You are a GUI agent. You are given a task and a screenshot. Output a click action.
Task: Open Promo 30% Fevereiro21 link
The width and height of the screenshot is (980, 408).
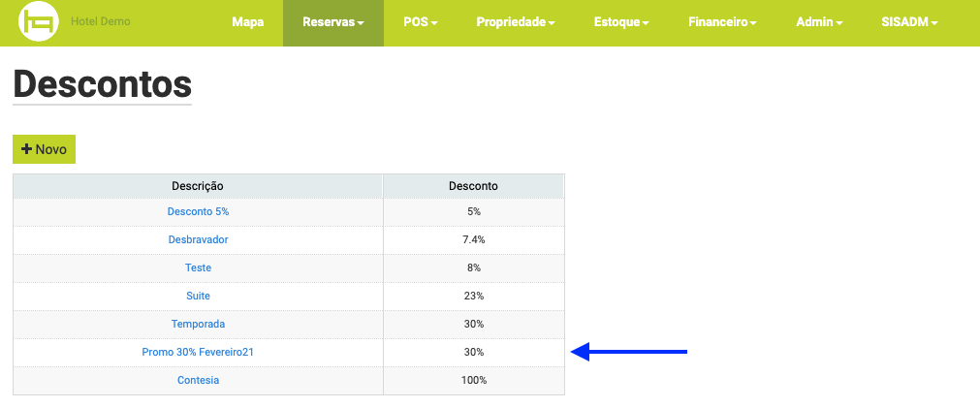[198, 353]
